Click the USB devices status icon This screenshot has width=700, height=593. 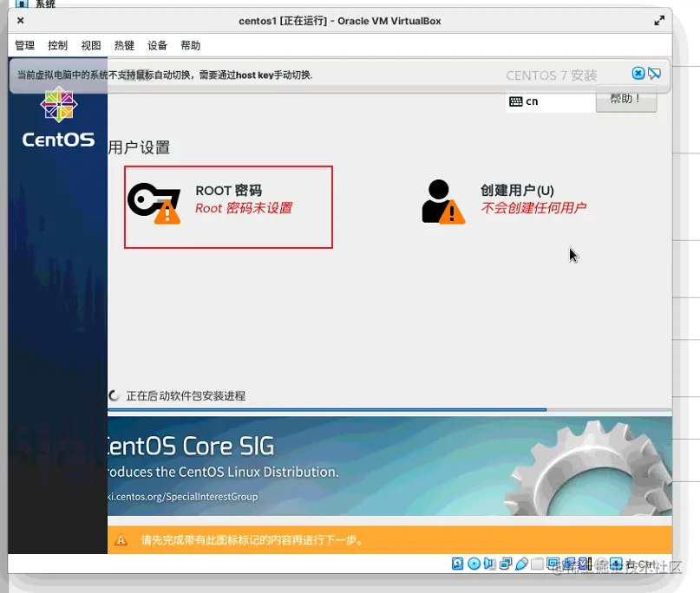521,564
